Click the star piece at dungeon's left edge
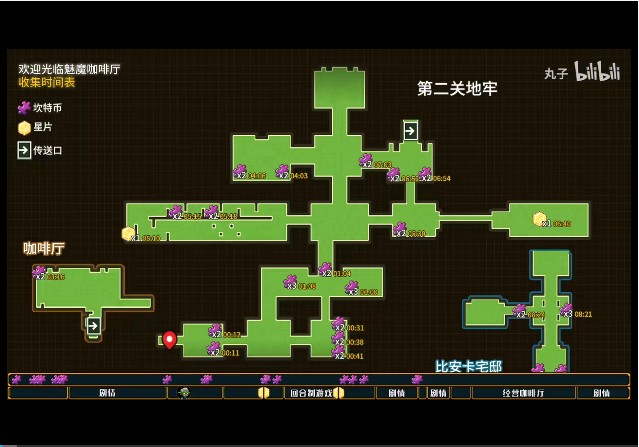 128,233
